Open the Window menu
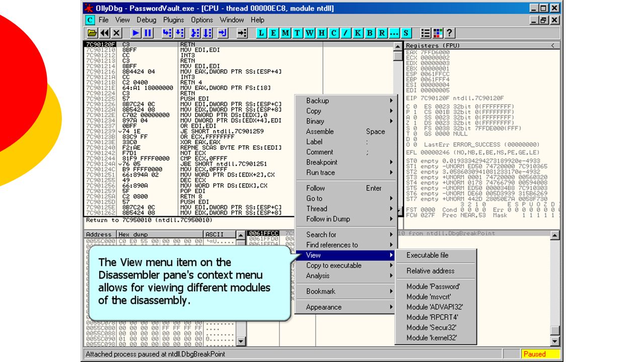 [232, 20]
